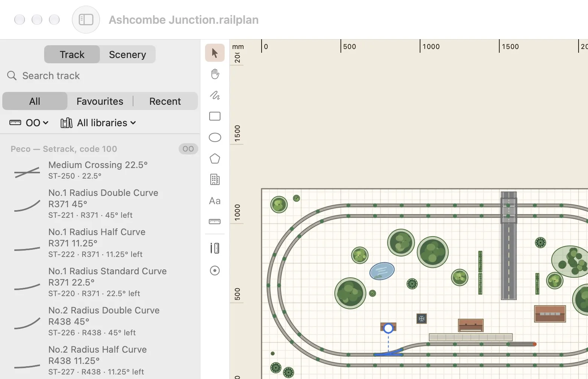Click the Ashcombe Junction.railplan title
The width and height of the screenshot is (588, 379).
(184, 20)
